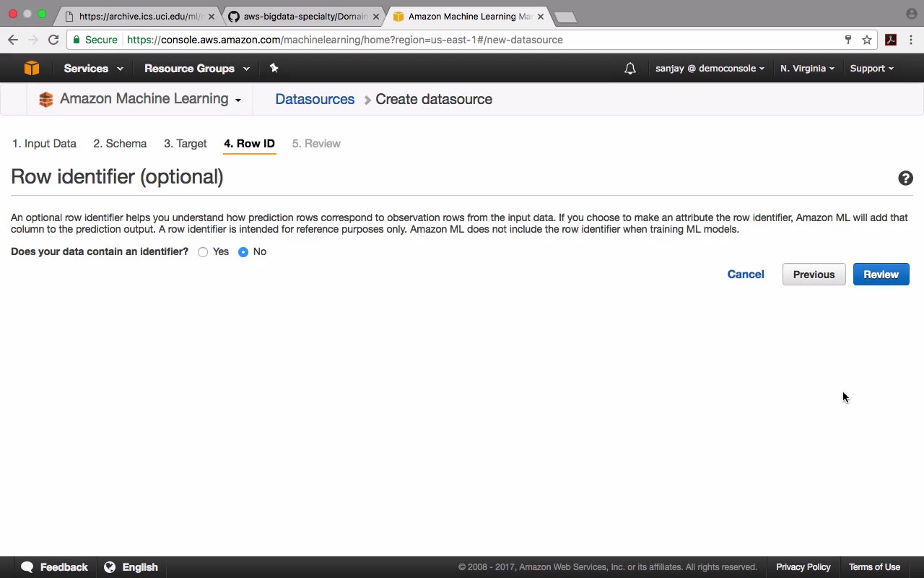Screen dimensions: 924x578
Task: Select the 4. Row ID step
Action: pyautogui.click(x=250, y=144)
